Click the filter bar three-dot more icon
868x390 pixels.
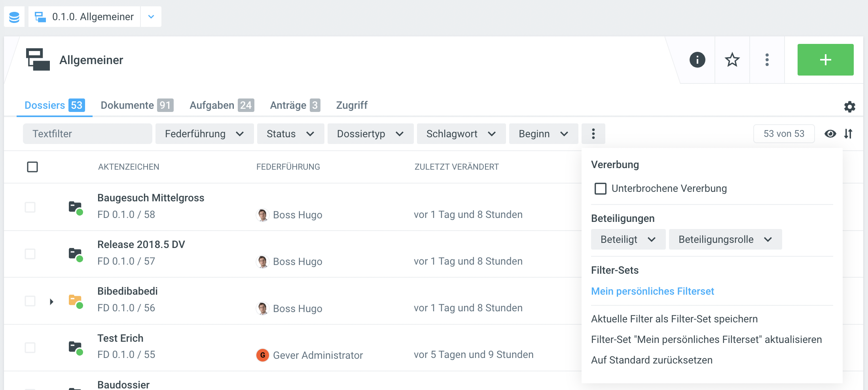click(593, 134)
